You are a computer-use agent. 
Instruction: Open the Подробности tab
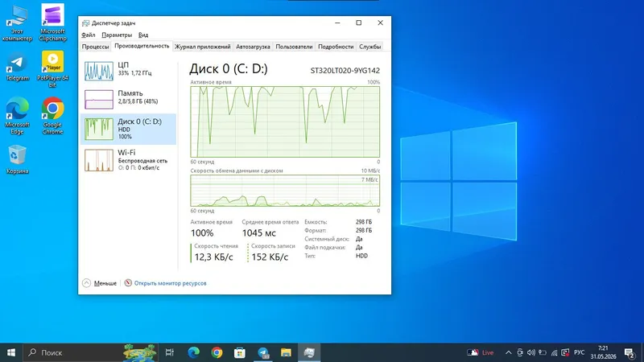[x=336, y=47]
